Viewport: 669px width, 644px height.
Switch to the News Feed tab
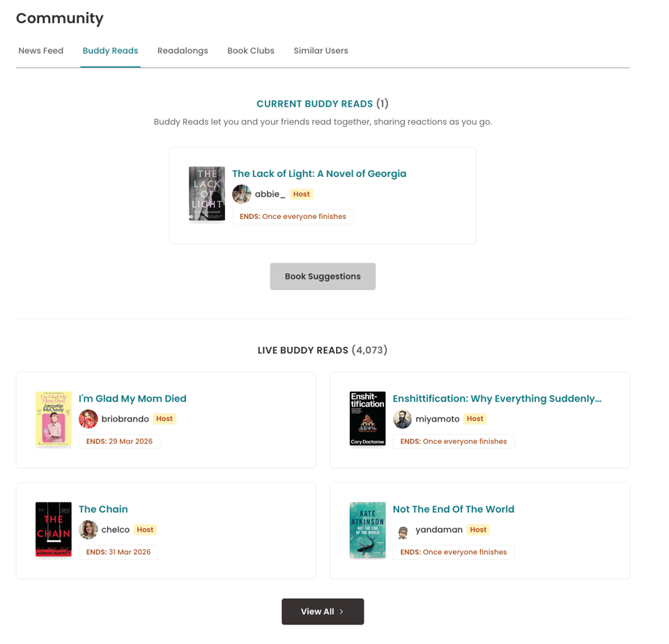pos(40,50)
